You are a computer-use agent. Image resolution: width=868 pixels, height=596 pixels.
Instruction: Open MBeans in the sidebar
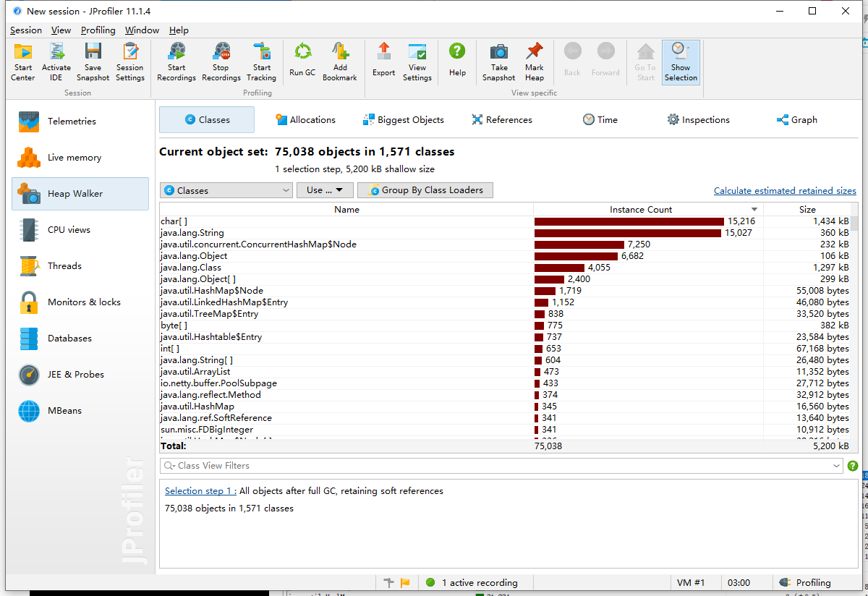point(80,411)
